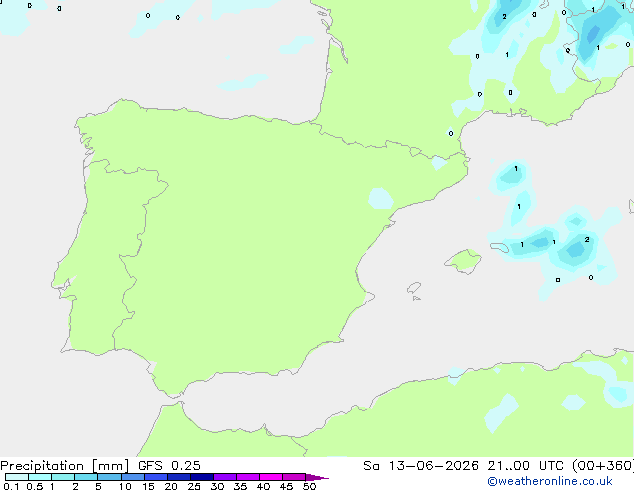The height and width of the screenshot is (490, 634).
Task: Select the Ibiza island outline
Action: pyautogui.click(x=414, y=288)
